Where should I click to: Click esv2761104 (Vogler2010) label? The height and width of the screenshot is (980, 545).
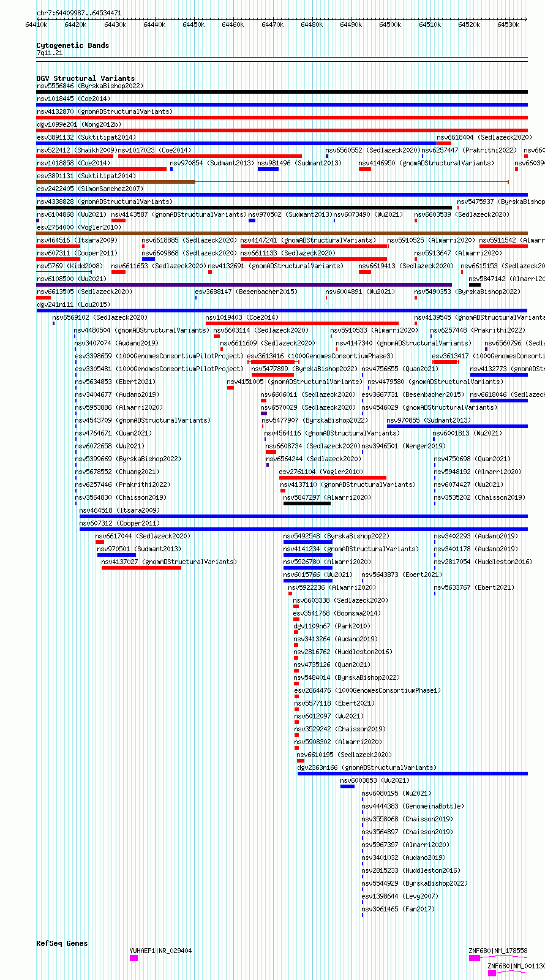[321, 472]
